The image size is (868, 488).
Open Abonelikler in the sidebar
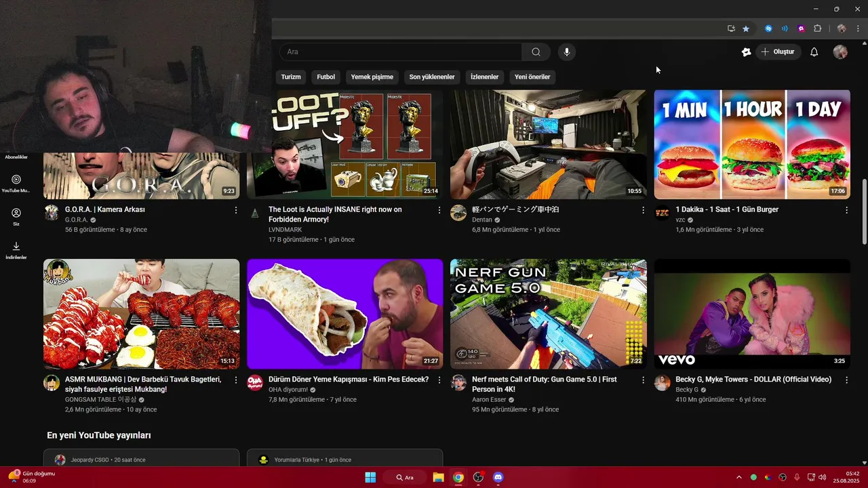[x=16, y=157]
